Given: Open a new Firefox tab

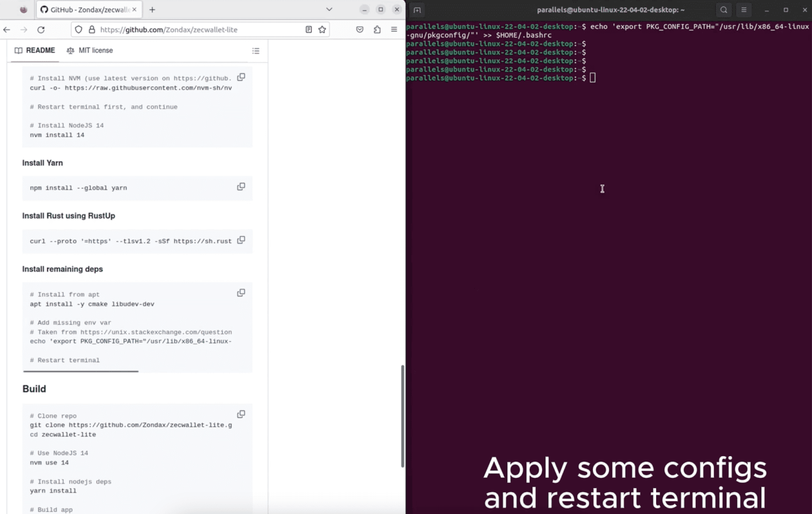Looking at the screenshot, I should (152, 10).
